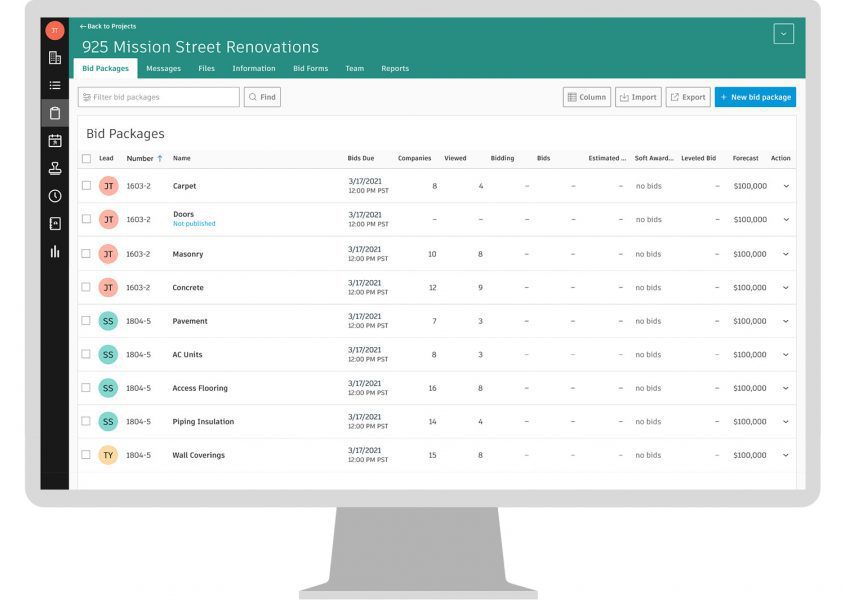
Task: Switch to the Messages tab
Action: point(163,68)
